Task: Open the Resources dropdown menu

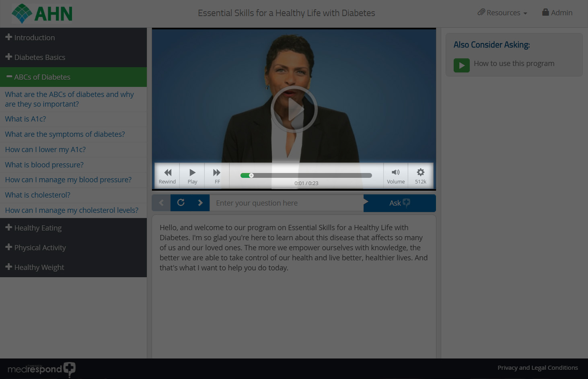Action: tap(502, 13)
